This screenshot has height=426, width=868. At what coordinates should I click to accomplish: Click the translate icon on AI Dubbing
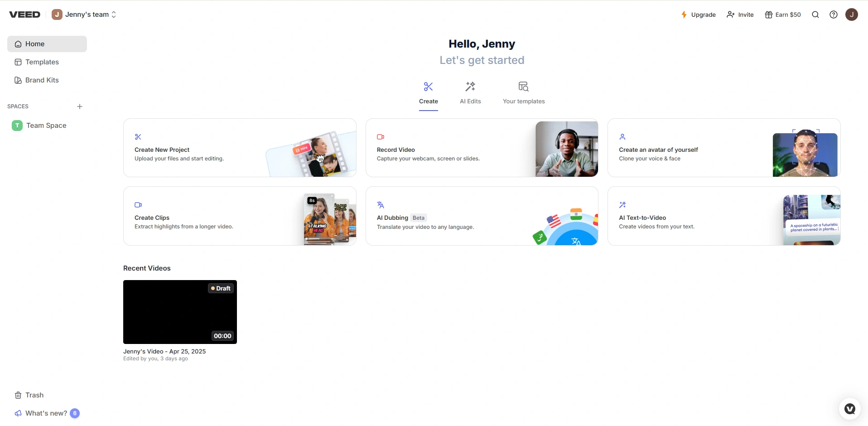(381, 205)
